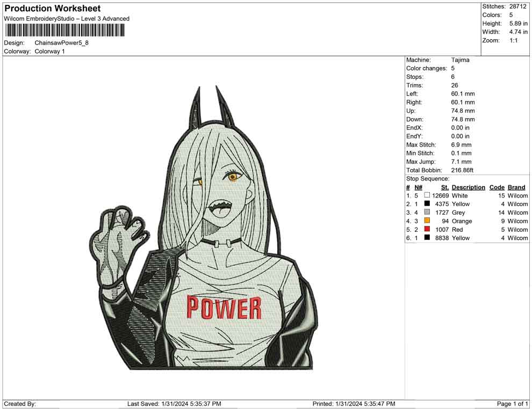Click the Min Stitch value 0.1 mm
The image size is (532, 409).
(461, 153)
